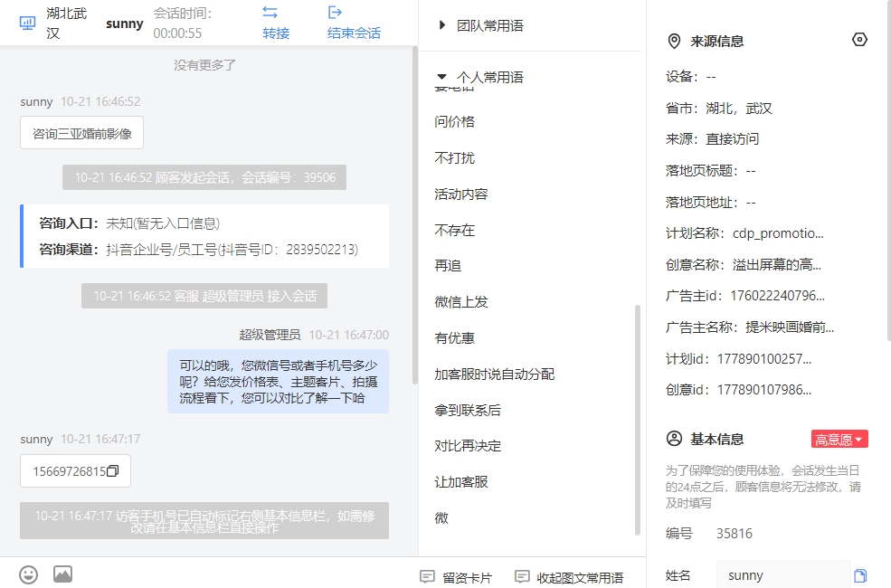Click the 留资卡片 card icon

(427, 577)
